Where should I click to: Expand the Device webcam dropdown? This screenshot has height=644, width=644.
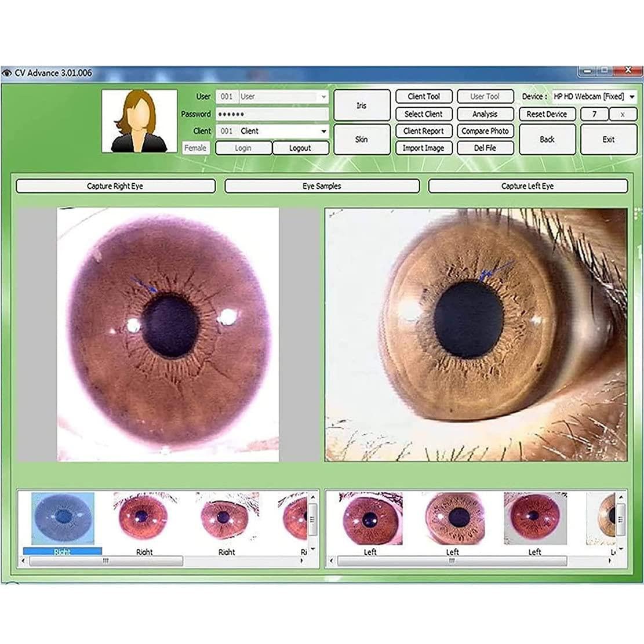632,97
